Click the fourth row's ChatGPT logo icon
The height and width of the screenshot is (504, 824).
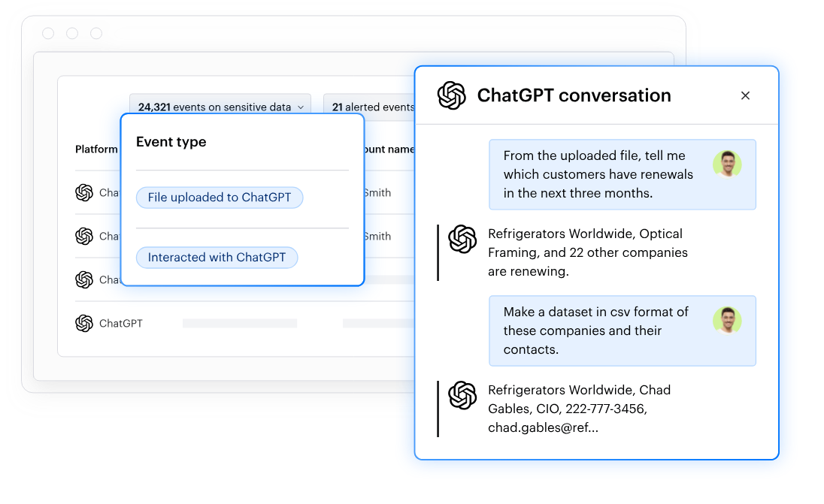pyautogui.click(x=84, y=324)
